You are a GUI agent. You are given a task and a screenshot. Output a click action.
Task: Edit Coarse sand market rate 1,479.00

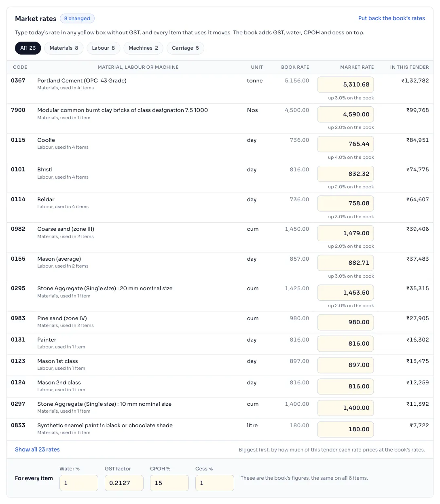coord(345,233)
